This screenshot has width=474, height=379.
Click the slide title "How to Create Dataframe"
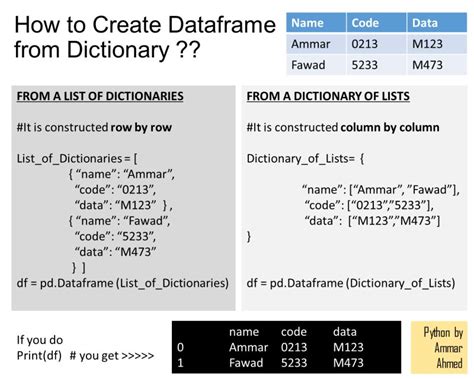click(145, 25)
